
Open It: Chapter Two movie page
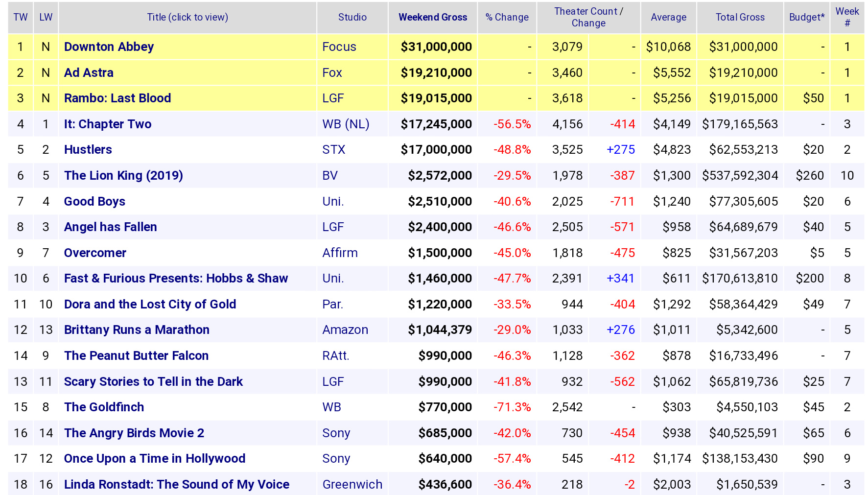[x=108, y=124]
